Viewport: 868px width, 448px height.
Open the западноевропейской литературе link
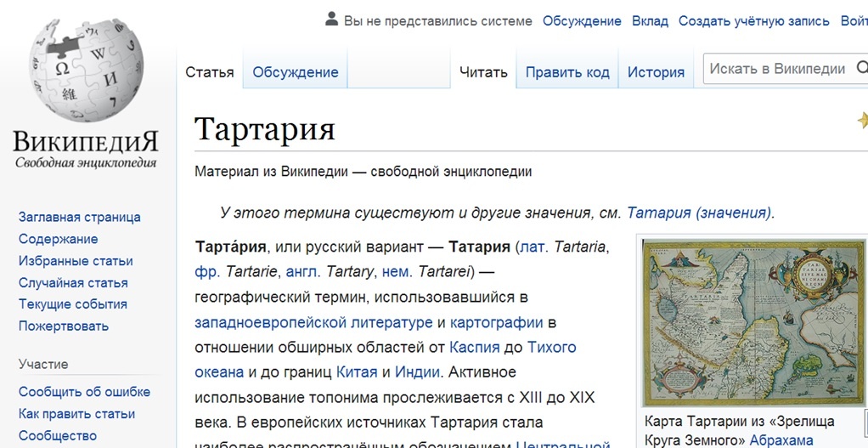313,322
